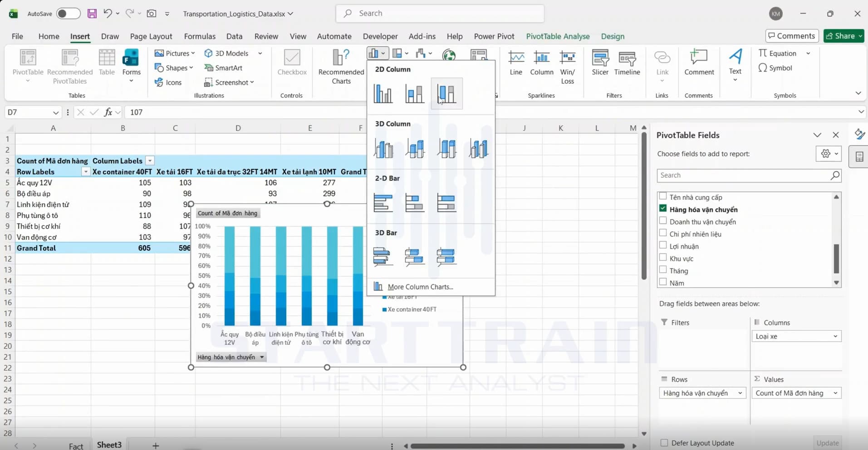The width and height of the screenshot is (868, 450).
Task: Add a Line sparkline
Action: (x=516, y=63)
